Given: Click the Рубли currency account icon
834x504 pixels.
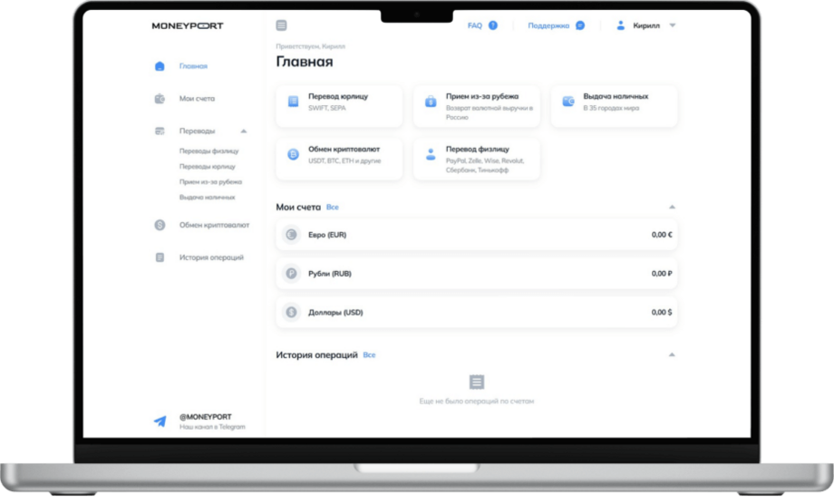Looking at the screenshot, I should click(x=291, y=273).
